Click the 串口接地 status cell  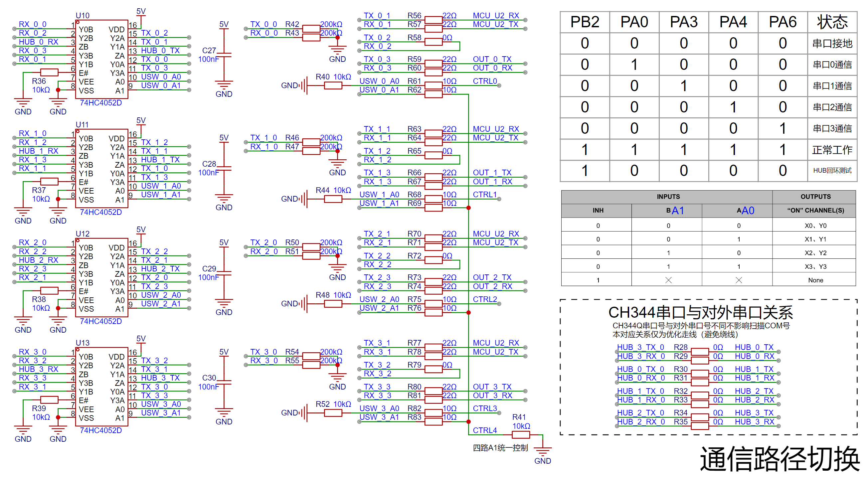[x=832, y=44]
